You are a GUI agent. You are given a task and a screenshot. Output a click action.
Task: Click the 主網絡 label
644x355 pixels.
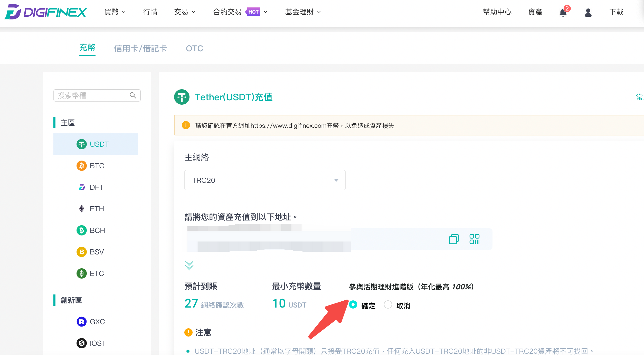(x=197, y=157)
